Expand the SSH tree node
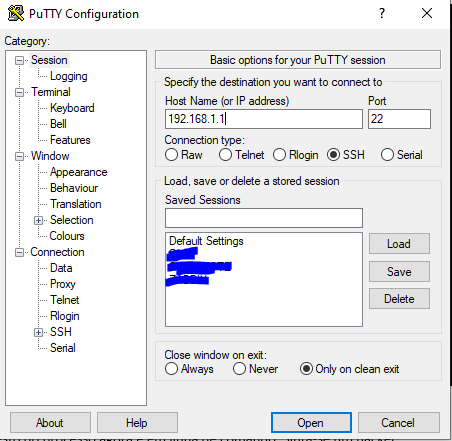Viewport: 452px width, 441px height. (38, 332)
